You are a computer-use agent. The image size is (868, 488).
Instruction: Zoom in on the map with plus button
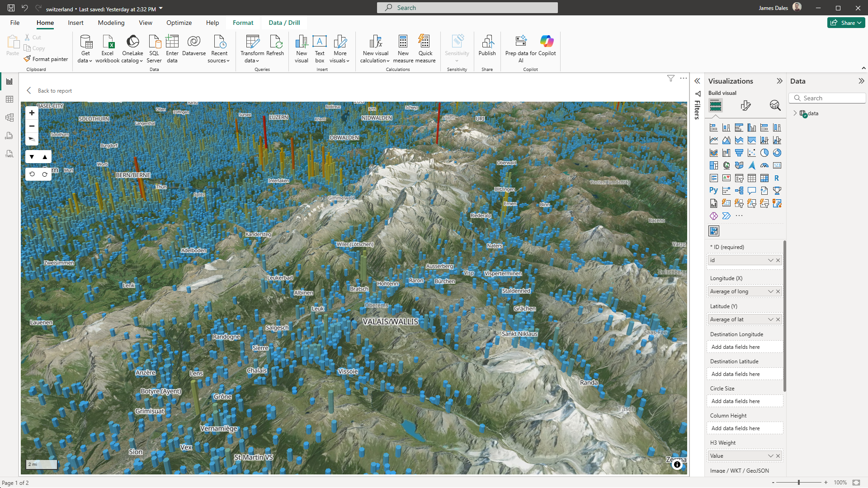32,113
